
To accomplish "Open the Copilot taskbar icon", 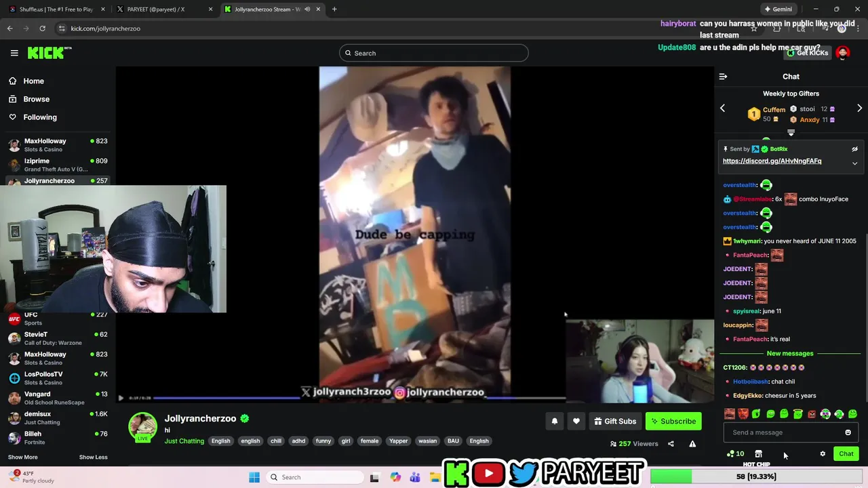I will pos(395,477).
